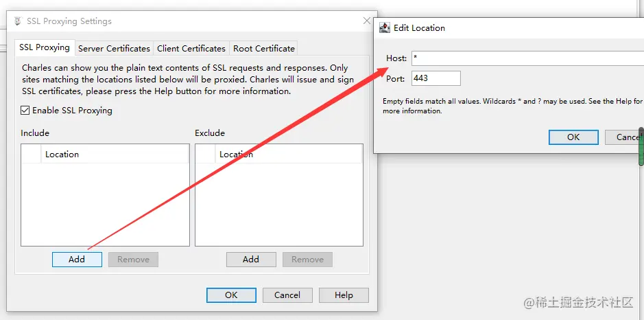Click OK in the Edit Location dialog

tap(573, 137)
